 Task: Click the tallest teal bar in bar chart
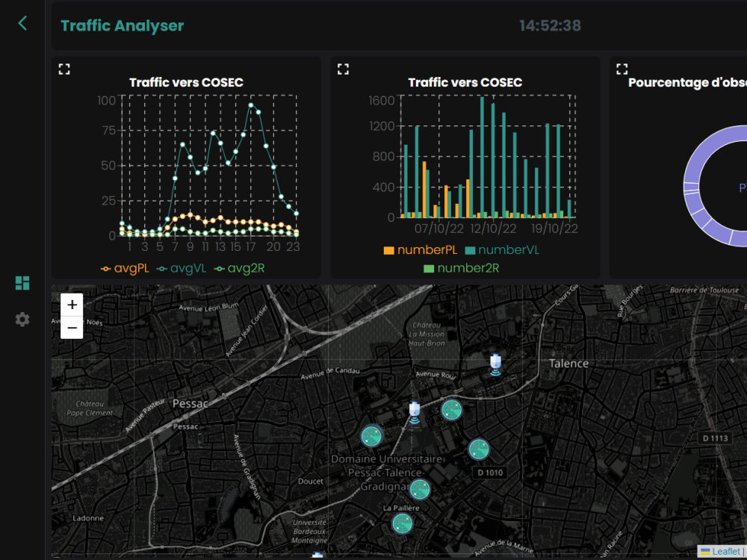[482, 157]
